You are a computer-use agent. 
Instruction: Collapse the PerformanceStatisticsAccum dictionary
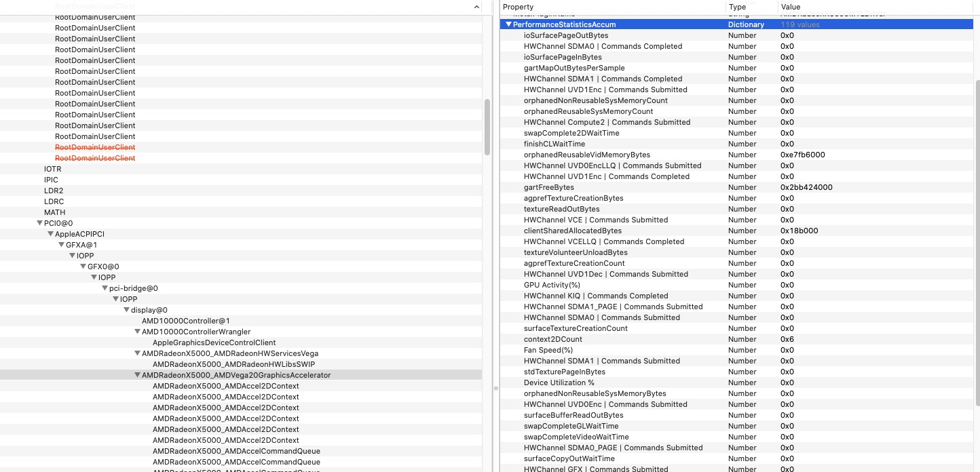[508, 24]
